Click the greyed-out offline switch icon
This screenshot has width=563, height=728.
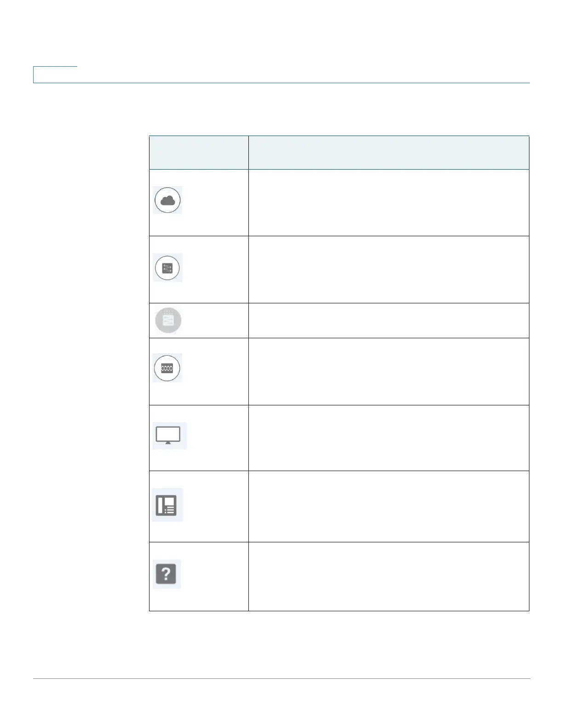click(168, 320)
